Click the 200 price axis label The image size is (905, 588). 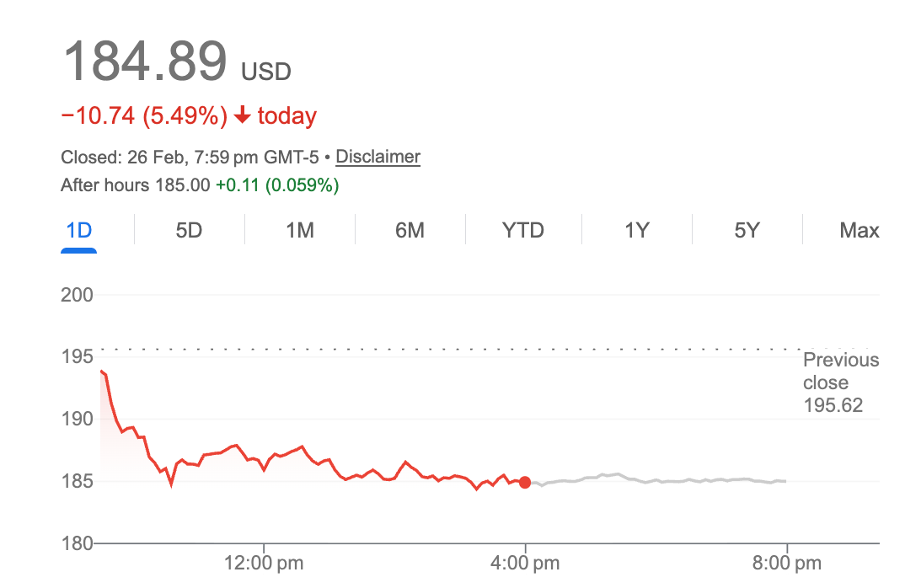(x=75, y=295)
